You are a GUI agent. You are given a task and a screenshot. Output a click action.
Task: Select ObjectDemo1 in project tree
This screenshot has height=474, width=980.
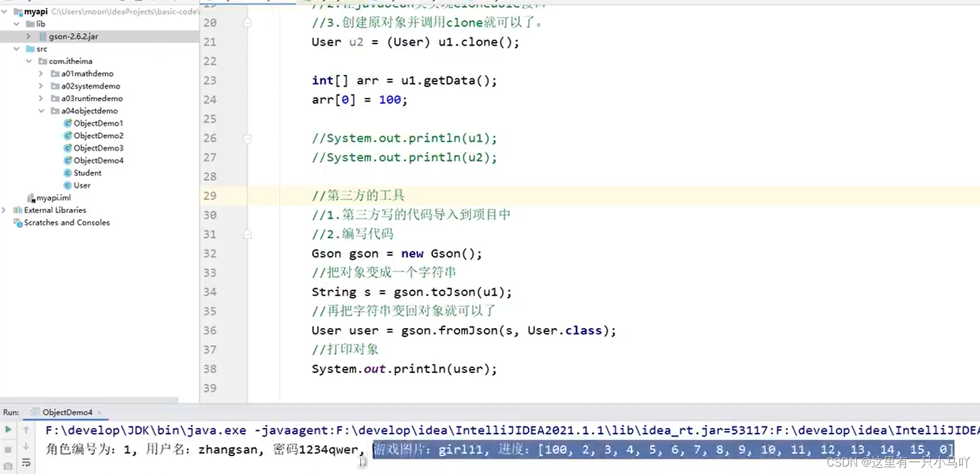point(98,123)
